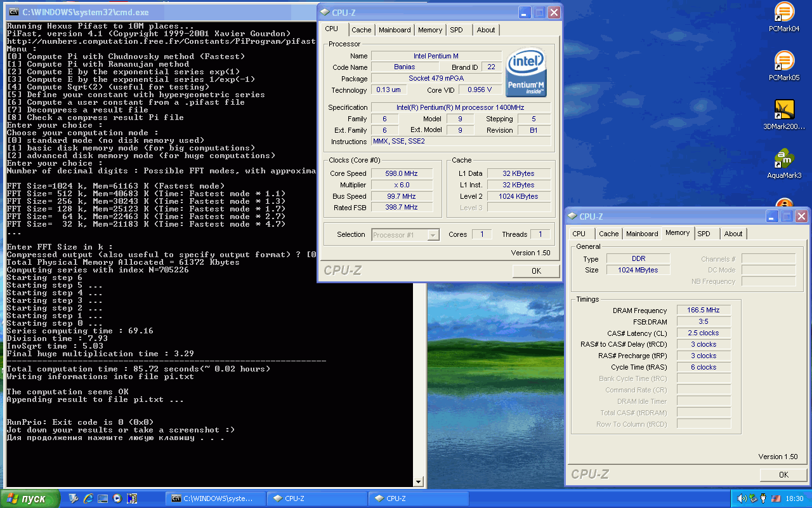This screenshot has height=508, width=812.
Task: Click 'Series computing time : 69.16' line
Action: pos(80,331)
